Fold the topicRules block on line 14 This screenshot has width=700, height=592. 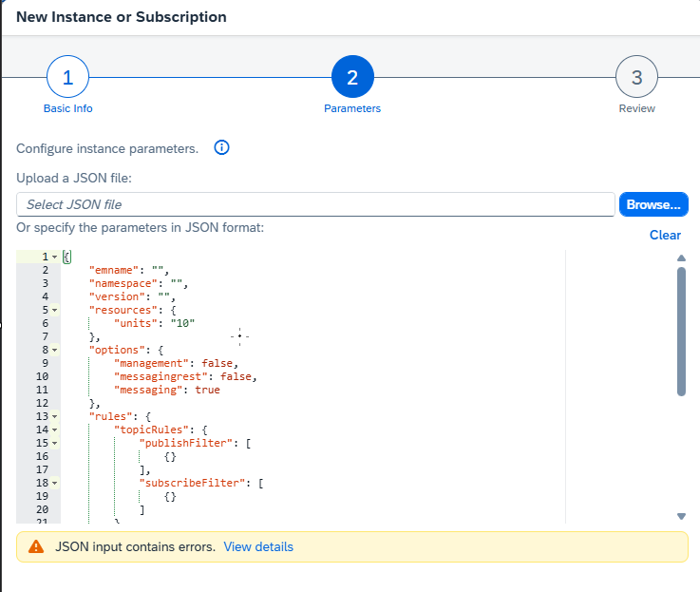[x=55, y=430]
